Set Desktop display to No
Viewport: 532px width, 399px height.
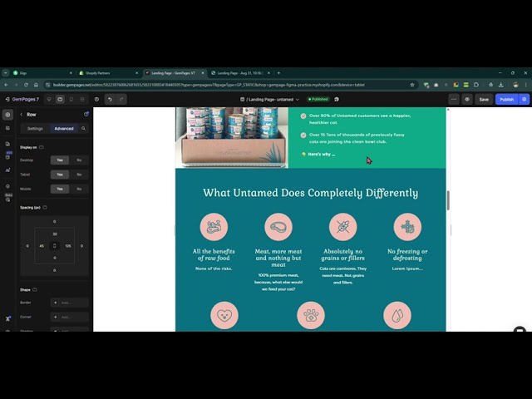(x=79, y=160)
